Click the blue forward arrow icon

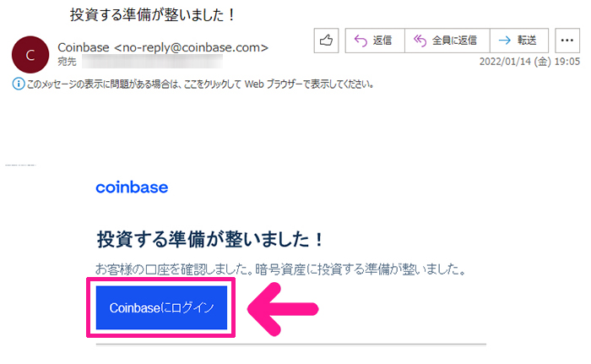pyautogui.click(x=505, y=40)
